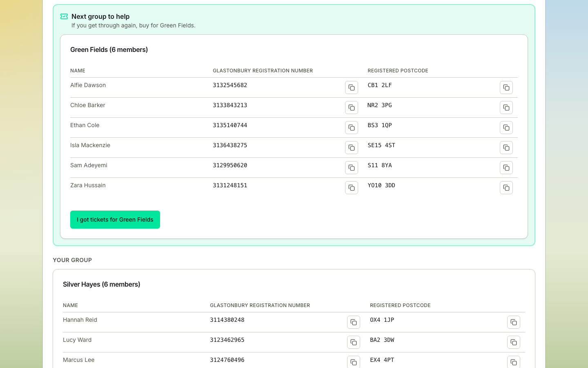Click the Next group to help heading

click(100, 16)
